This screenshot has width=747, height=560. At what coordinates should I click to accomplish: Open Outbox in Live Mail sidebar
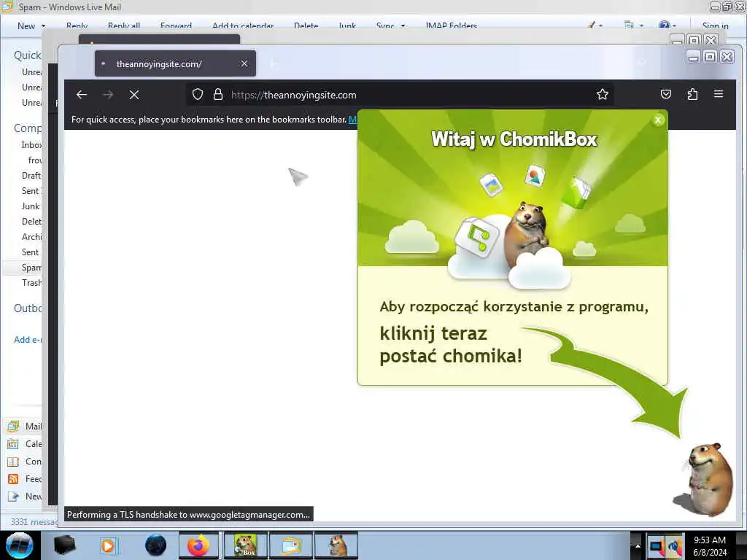(28, 308)
